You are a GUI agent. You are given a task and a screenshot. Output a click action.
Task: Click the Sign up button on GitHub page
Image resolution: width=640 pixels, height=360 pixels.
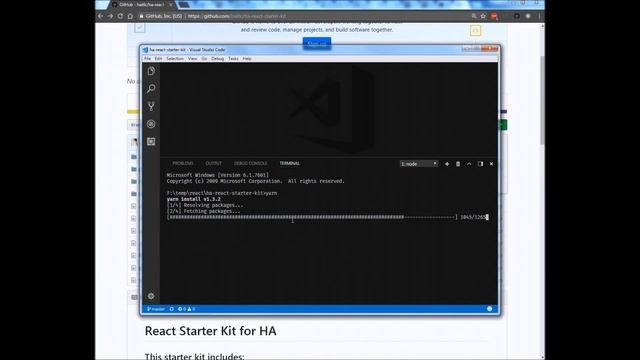317,43
